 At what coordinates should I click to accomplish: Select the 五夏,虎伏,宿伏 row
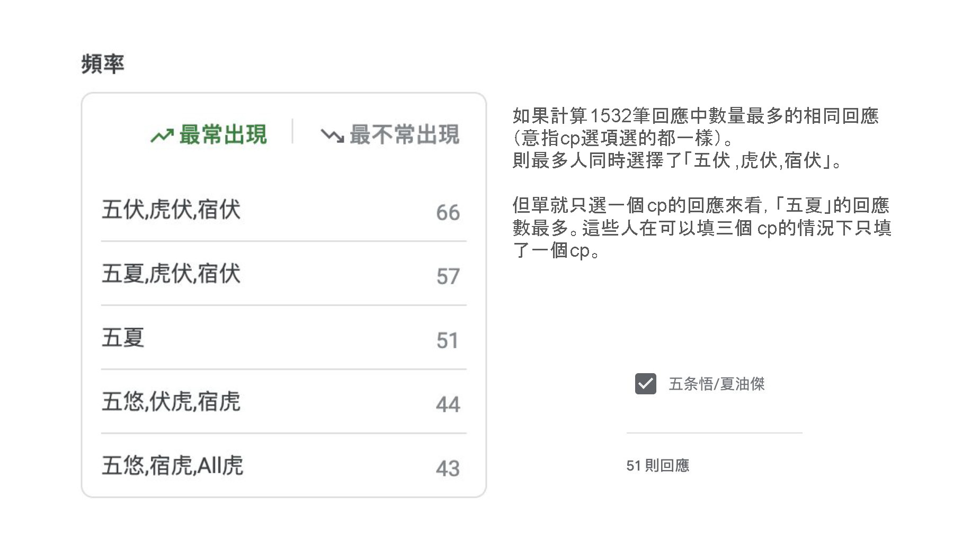tap(283, 274)
